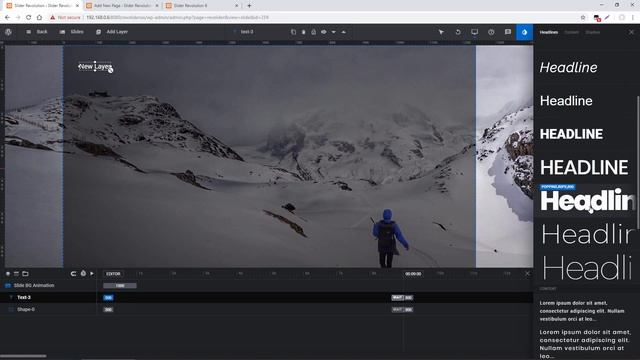Play the slide animation
Image resolution: width=640 pixels, height=360 pixels.
point(92,273)
